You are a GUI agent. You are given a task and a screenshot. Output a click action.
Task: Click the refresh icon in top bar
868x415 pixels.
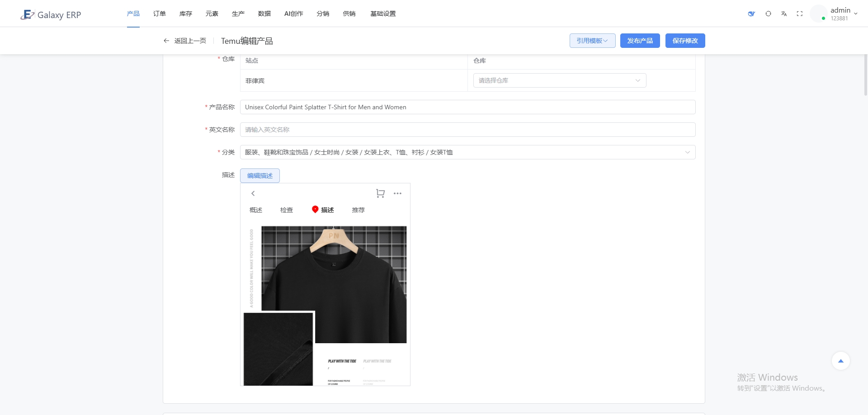[x=768, y=14]
